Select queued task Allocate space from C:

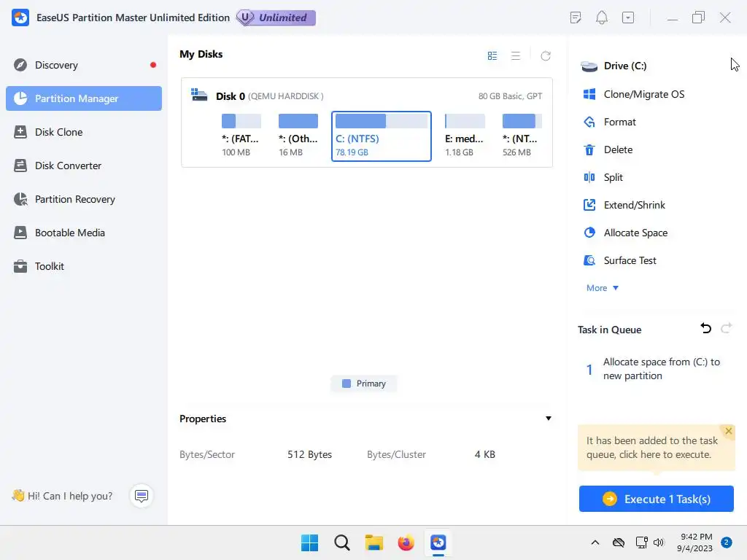click(x=656, y=369)
